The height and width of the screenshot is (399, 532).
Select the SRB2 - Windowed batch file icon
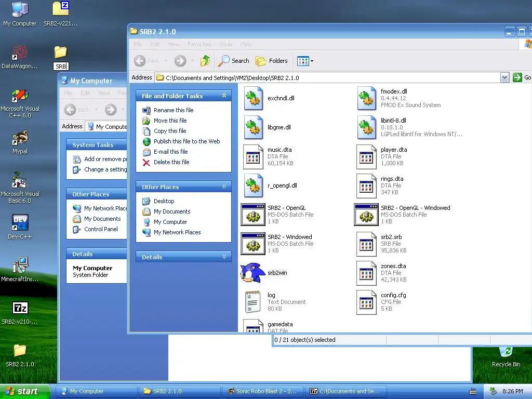coord(253,244)
